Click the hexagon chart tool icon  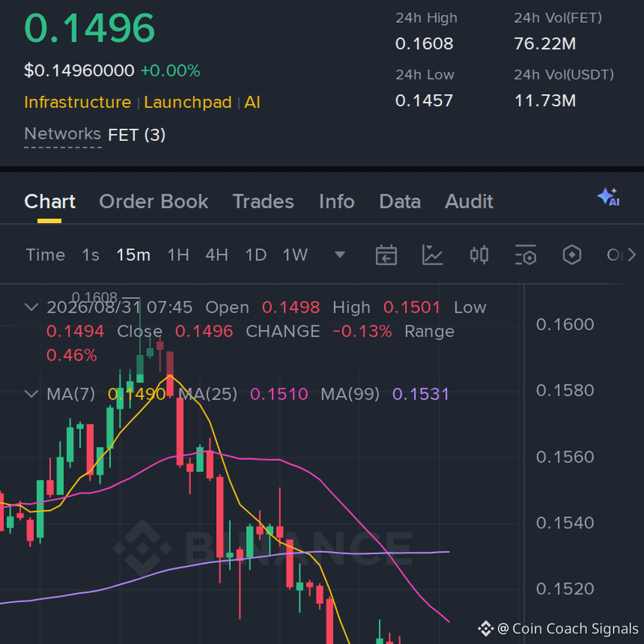pos(572,255)
